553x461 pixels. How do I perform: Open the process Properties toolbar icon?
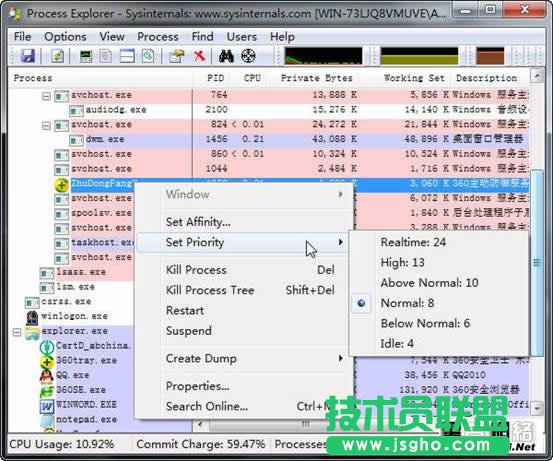(x=176, y=56)
